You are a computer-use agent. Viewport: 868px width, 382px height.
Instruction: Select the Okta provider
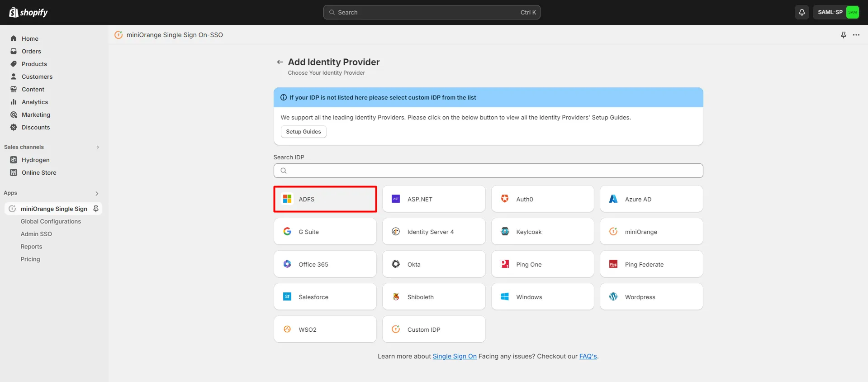434,264
